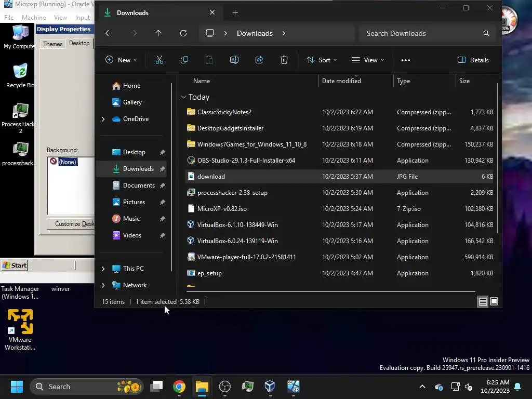Screen dimensions: 532x399
Task: Click the Share icon in Explorer toolbar
Action: (x=259, y=60)
